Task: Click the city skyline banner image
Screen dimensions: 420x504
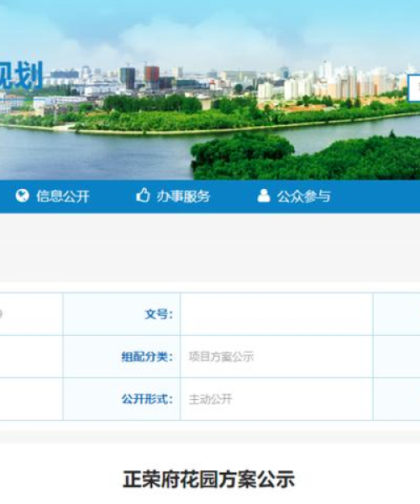Action: tap(210, 90)
